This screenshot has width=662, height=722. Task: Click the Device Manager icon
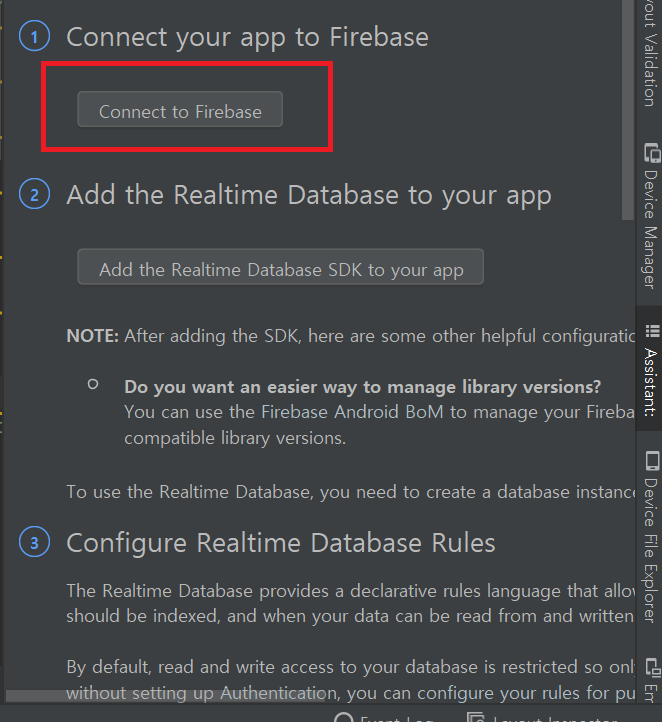pos(652,153)
